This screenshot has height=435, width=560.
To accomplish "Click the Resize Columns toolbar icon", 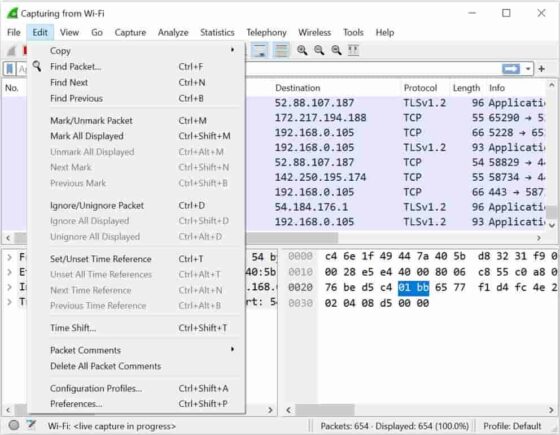I will [353, 50].
